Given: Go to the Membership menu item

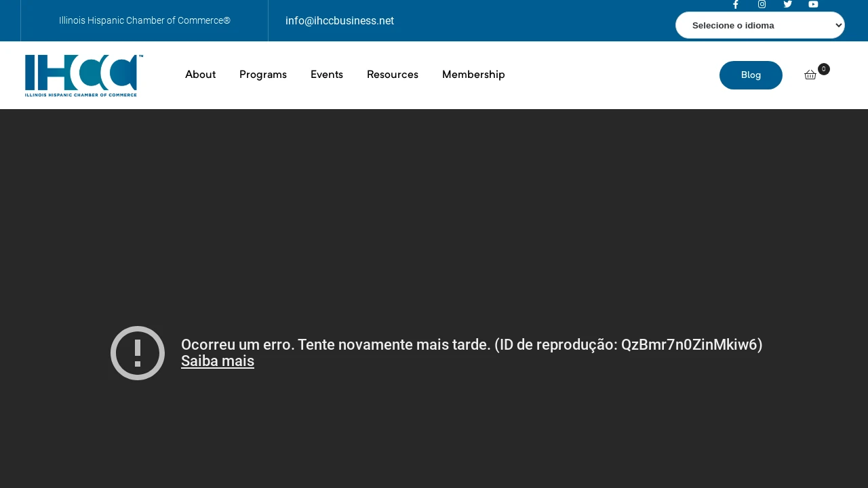Looking at the screenshot, I should pos(473,75).
